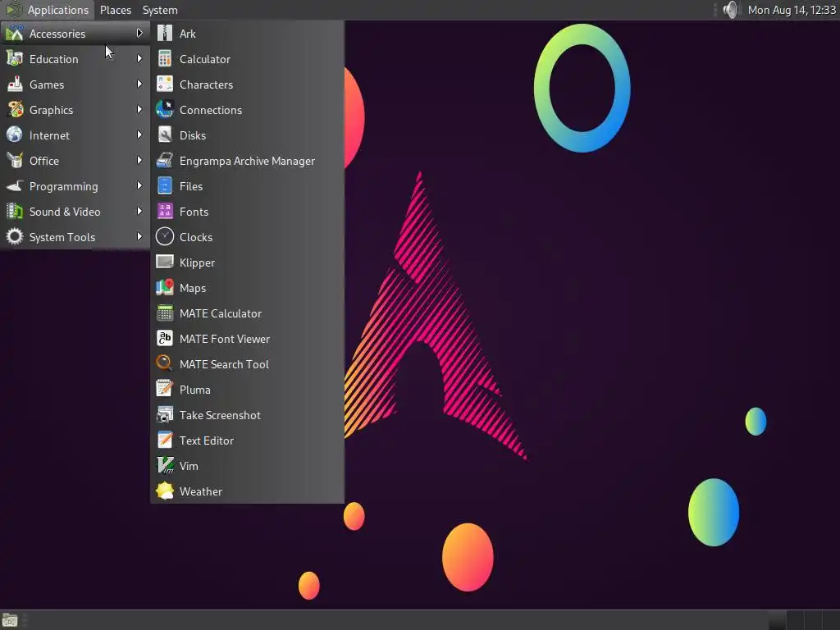This screenshot has width=840, height=630.
Task: Choose the MATE Search Tool label
Action: pos(224,364)
